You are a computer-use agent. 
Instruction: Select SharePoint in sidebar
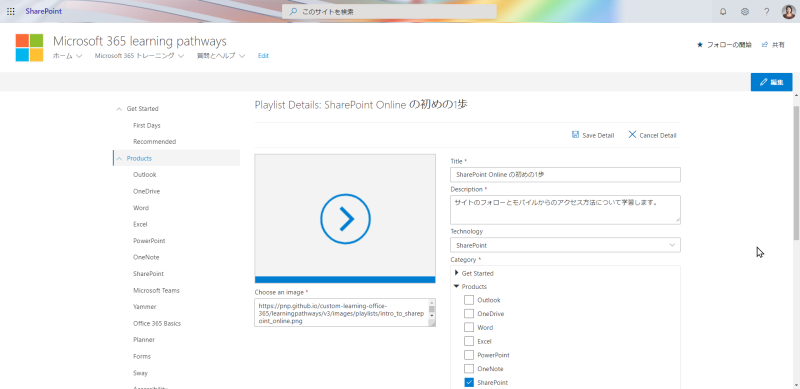[148, 274]
